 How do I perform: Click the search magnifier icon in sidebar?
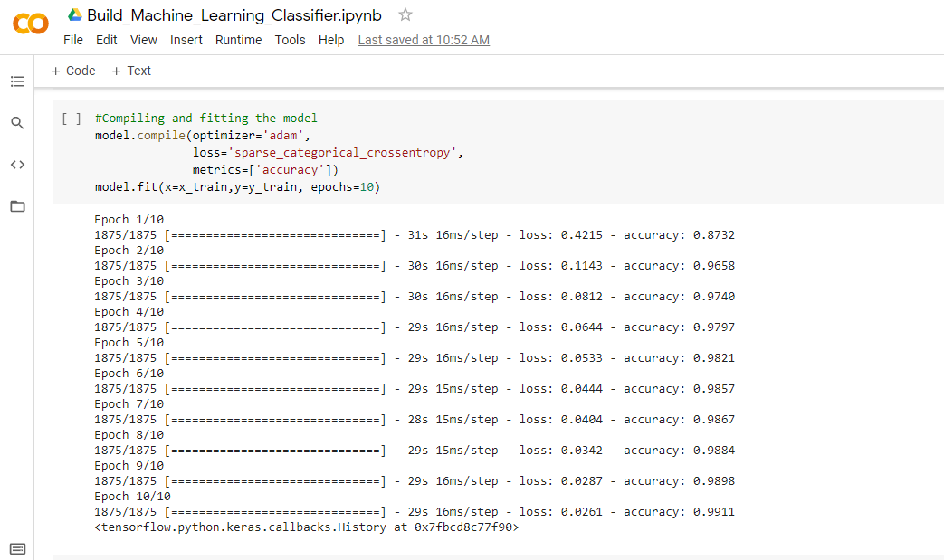(17, 123)
